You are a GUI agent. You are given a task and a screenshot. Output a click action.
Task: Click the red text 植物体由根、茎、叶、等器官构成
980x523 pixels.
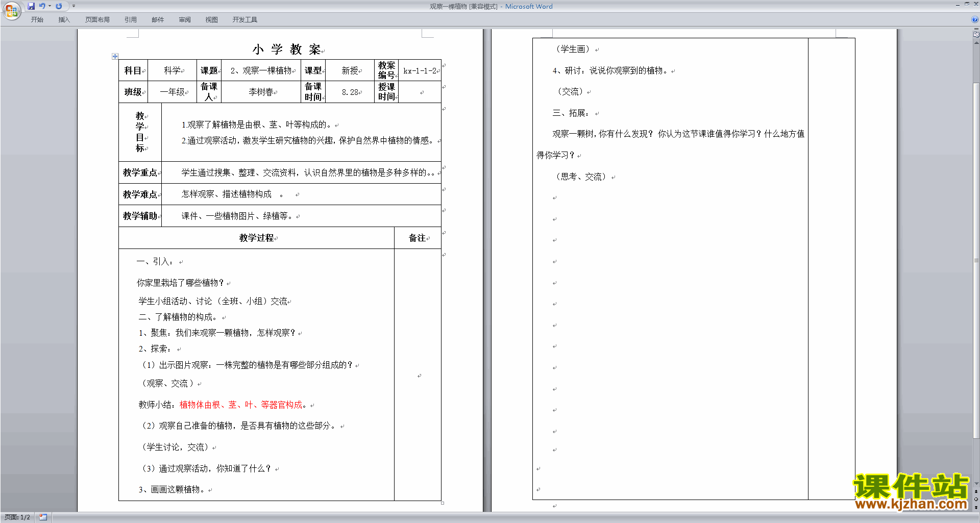241,405
